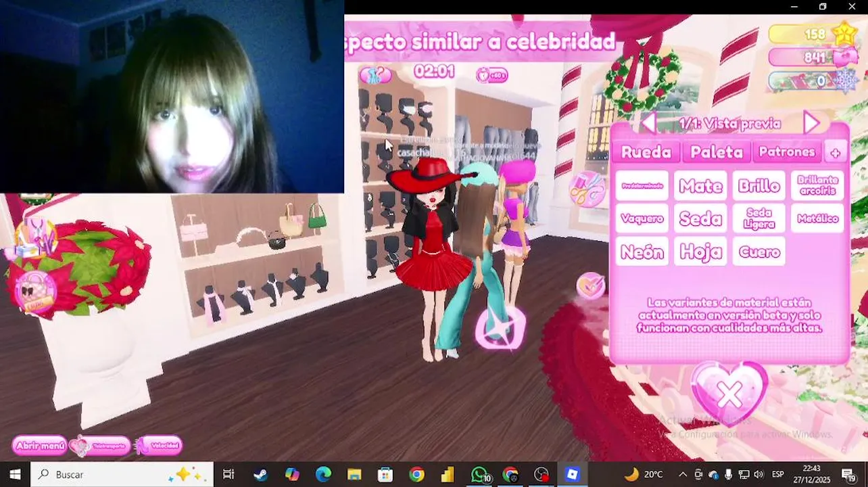Screen dimensions: 868x487
Task: Select the Predeterminado material option
Action: tap(642, 185)
